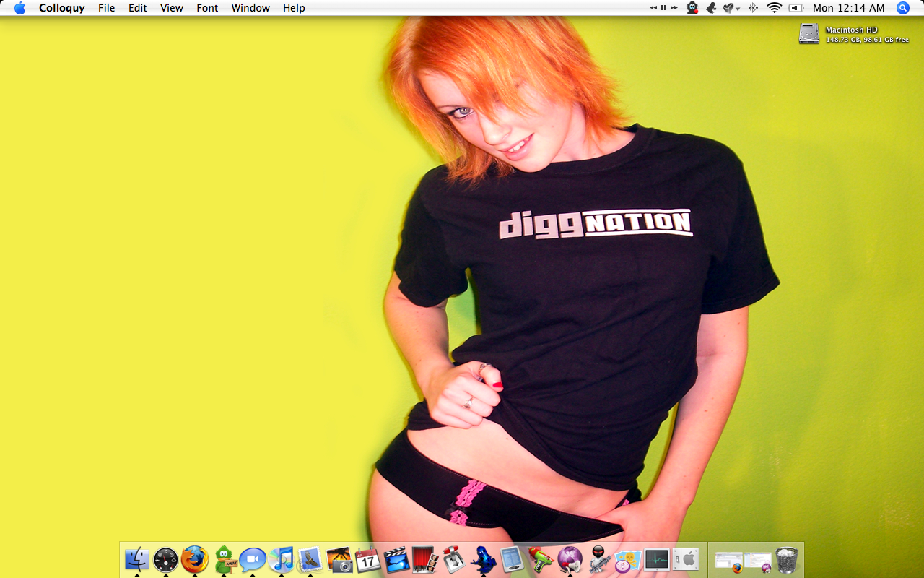Launch Firefox from the dock
Screen dimensions: 924x578
point(195,560)
